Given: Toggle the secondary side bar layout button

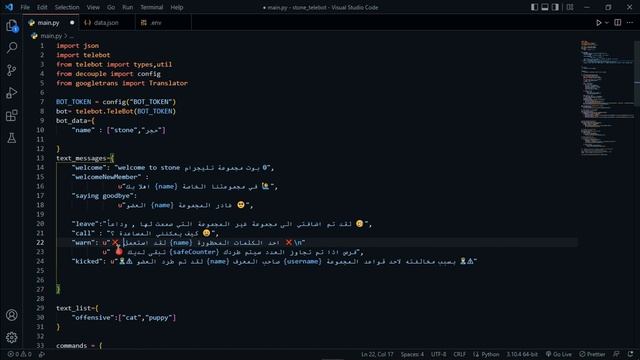Looking at the screenshot, I should tap(556, 7).
